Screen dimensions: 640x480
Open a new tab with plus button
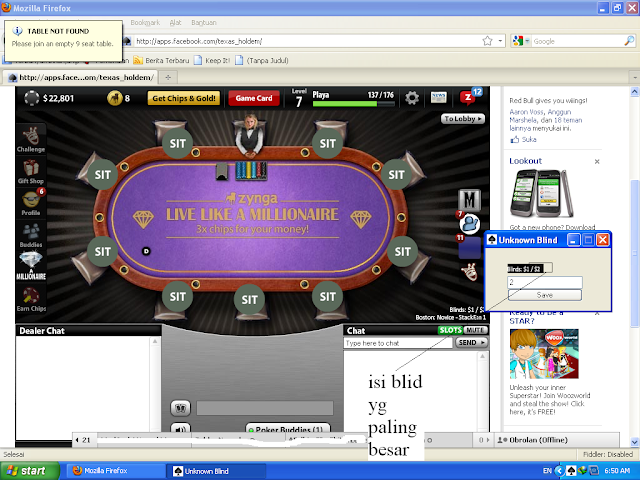[168, 77]
